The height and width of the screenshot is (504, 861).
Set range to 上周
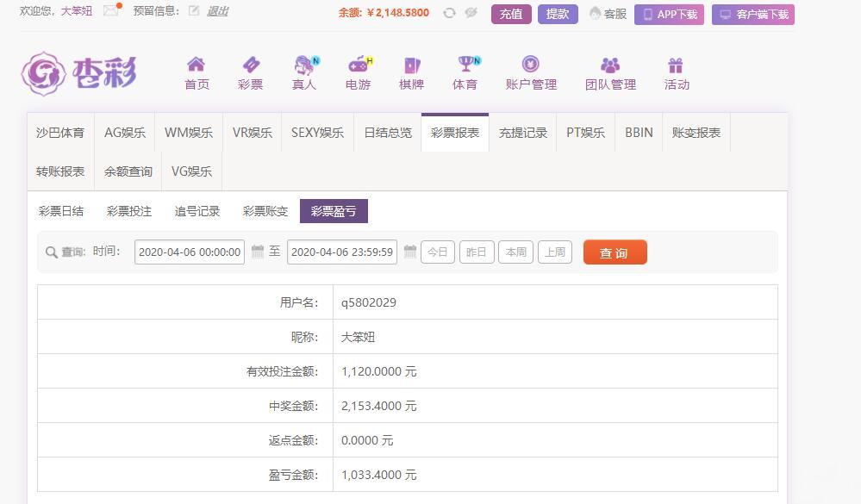point(555,252)
